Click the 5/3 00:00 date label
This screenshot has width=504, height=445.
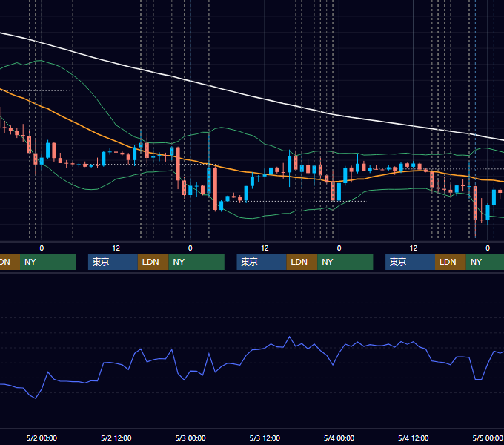pos(190,438)
